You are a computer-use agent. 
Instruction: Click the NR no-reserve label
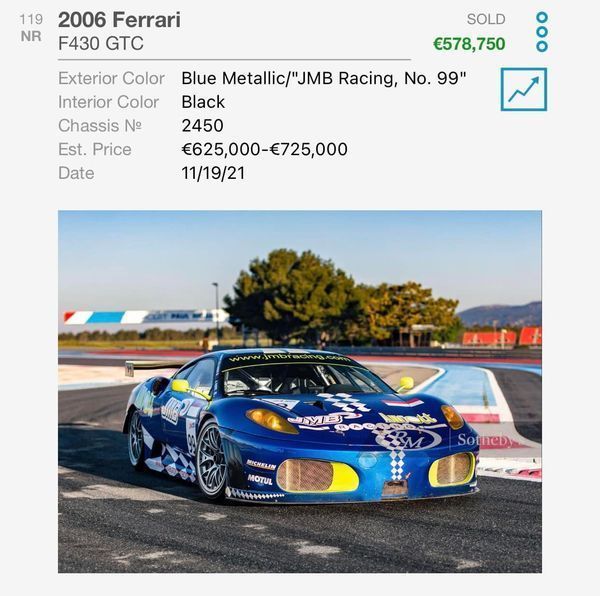[x=31, y=36]
